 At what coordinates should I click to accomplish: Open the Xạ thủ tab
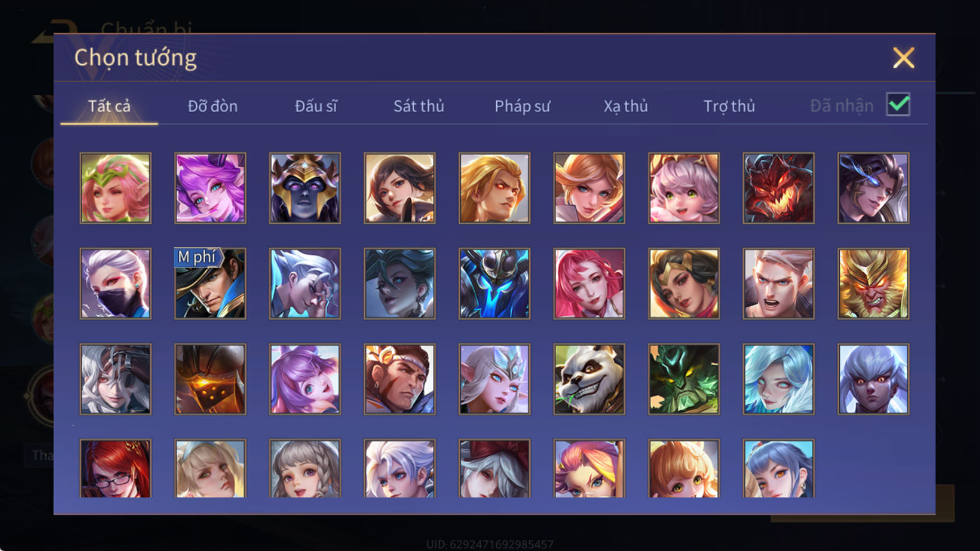[625, 106]
